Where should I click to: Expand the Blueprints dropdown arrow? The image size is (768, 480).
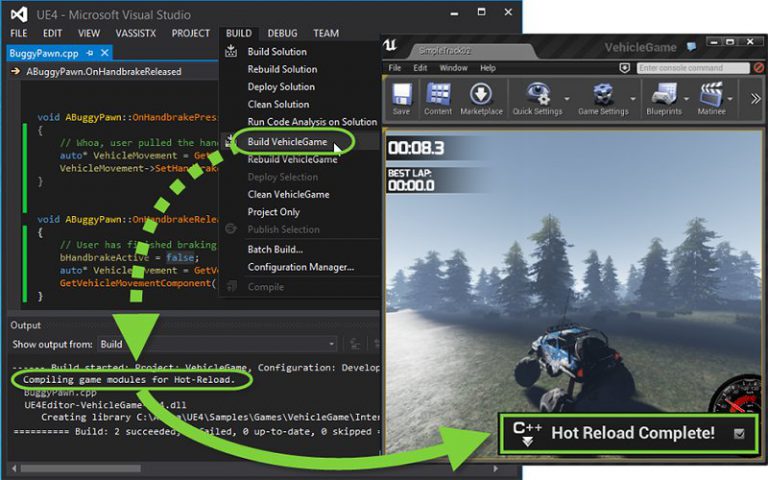pyautogui.click(x=686, y=99)
